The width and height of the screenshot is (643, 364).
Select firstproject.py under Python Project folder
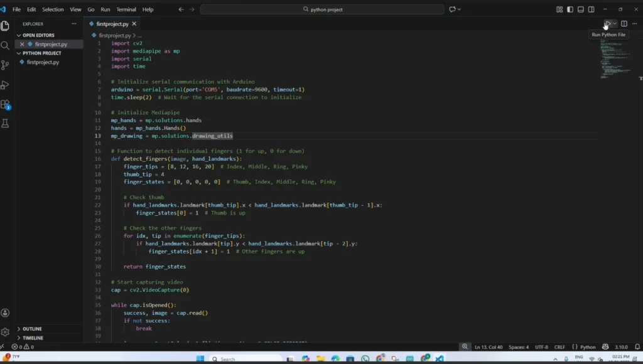click(x=43, y=62)
